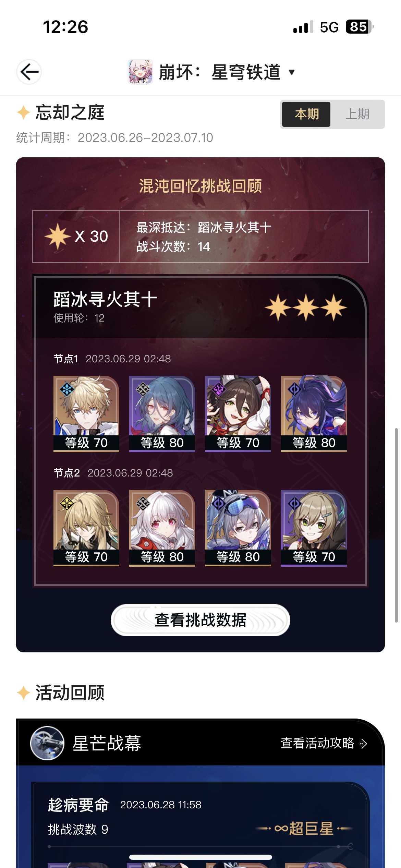This screenshot has height=868, width=401.
Task: Open the 查看挑战数据 button
Action: coord(200,620)
